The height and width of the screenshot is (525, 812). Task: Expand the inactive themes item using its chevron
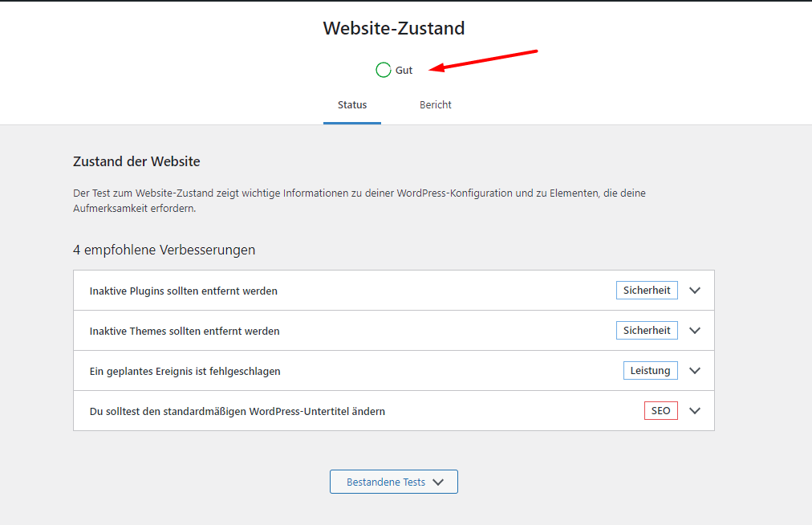click(x=695, y=331)
